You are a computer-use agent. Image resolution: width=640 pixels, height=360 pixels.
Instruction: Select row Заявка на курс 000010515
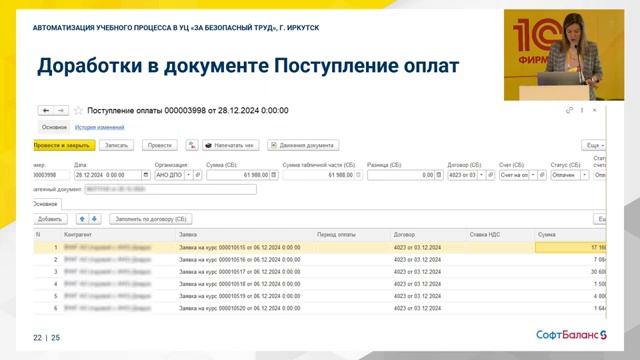(x=320, y=247)
